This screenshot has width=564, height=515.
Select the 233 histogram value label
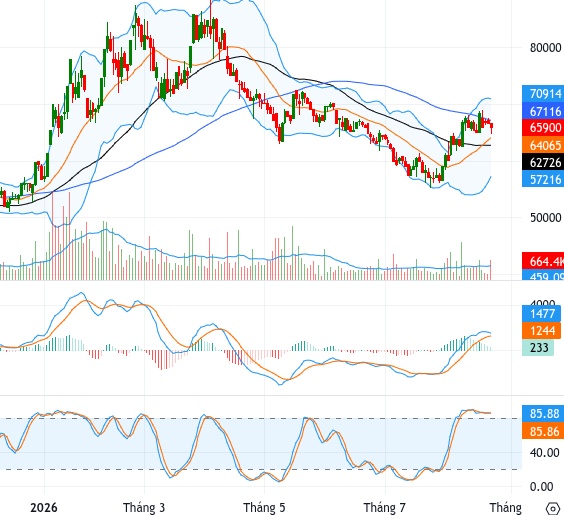(538, 347)
